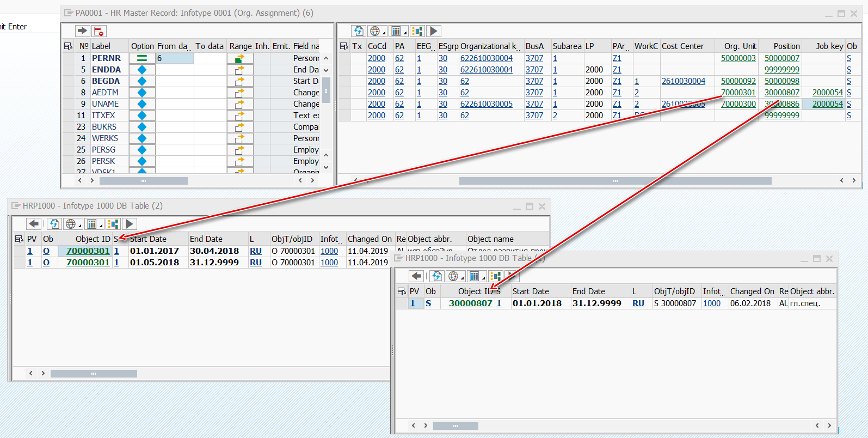Click the End Date column header in front HRP1000 window
Image resolution: width=868 pixels, height=438 pixels.
[x=601, y=291]
